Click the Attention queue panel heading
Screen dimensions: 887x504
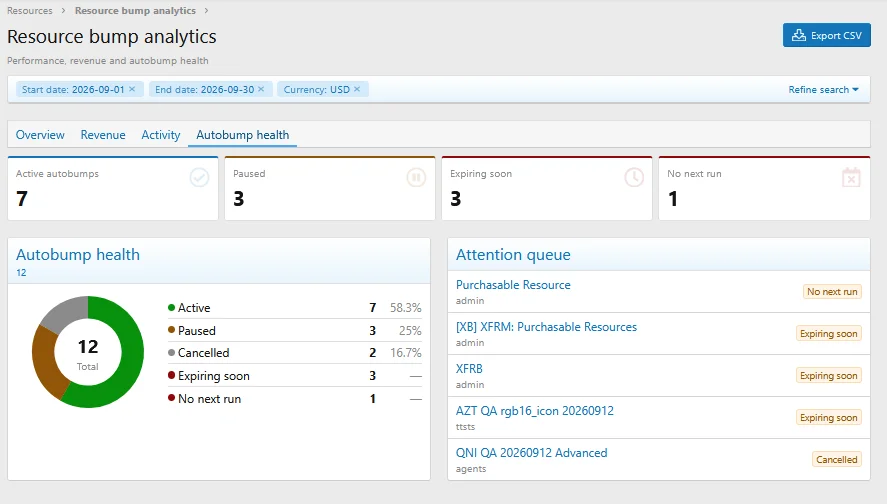(513, 255)
